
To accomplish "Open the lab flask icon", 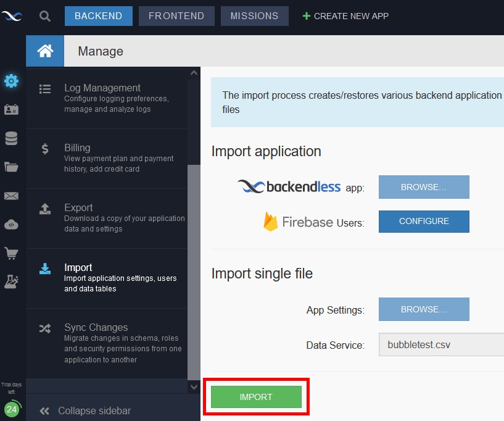I will (x=11, y=281).
